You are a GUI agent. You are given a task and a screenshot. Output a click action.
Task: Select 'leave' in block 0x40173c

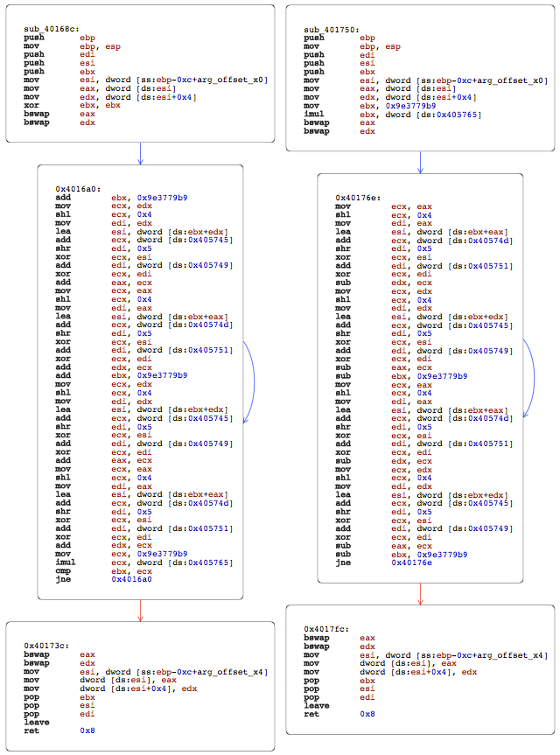(37, 723)
